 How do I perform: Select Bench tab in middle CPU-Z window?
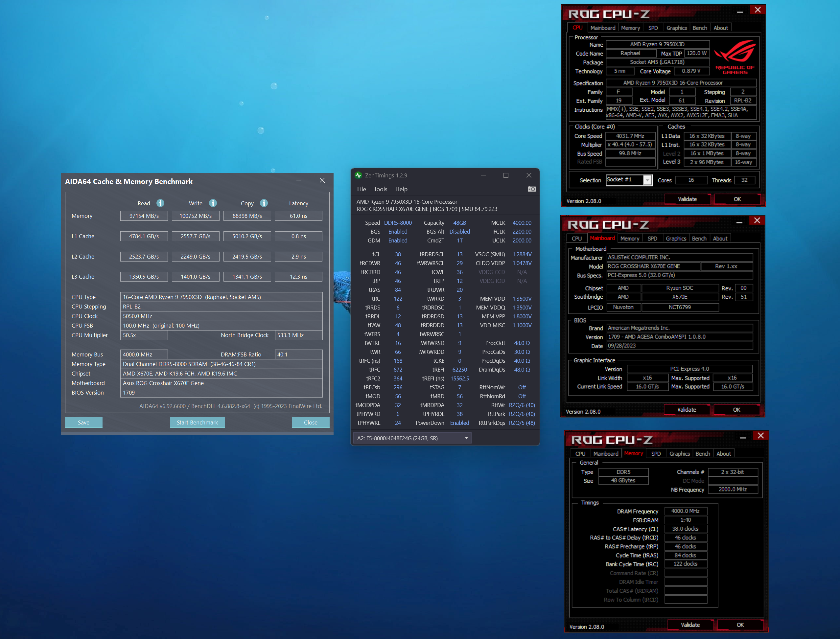point(699,239)
